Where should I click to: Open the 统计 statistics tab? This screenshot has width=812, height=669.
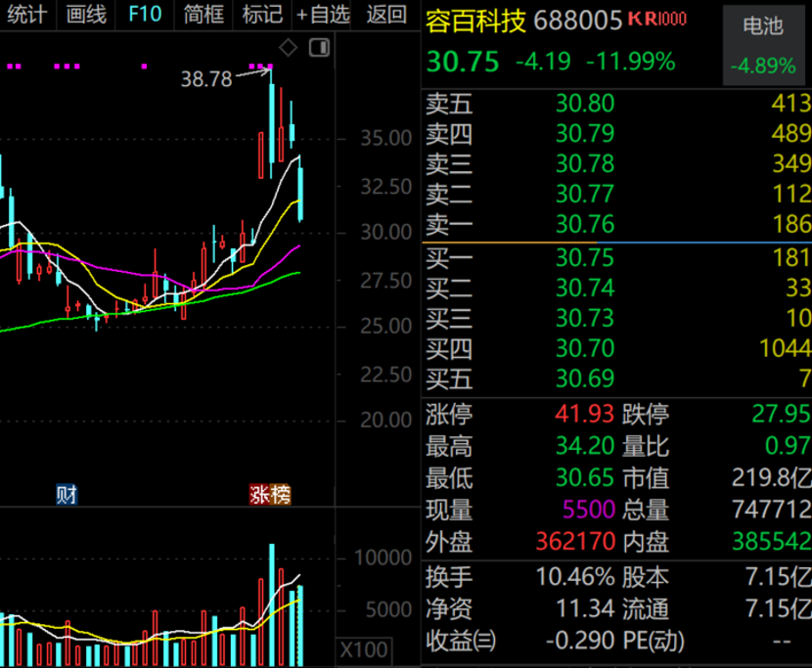click(x=26, y=14)
